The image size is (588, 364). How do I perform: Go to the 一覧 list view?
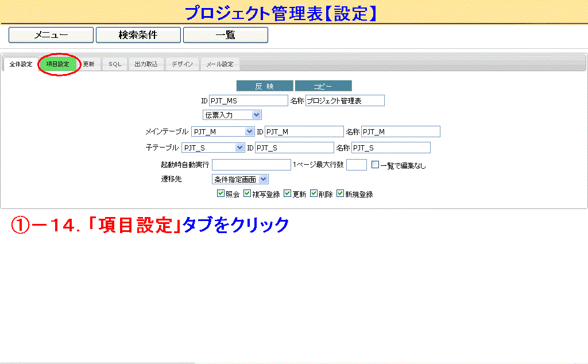225,35
